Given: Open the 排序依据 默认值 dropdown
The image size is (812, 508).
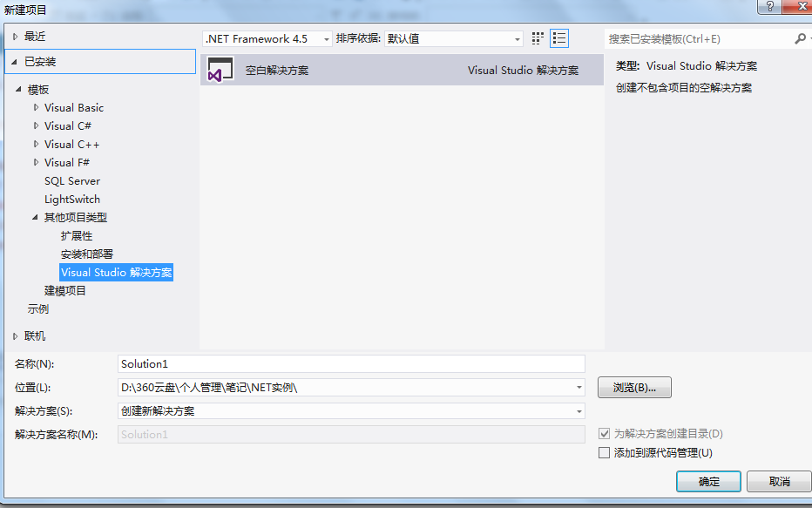Looking at the screenshot, I should [x=517, y=39].
